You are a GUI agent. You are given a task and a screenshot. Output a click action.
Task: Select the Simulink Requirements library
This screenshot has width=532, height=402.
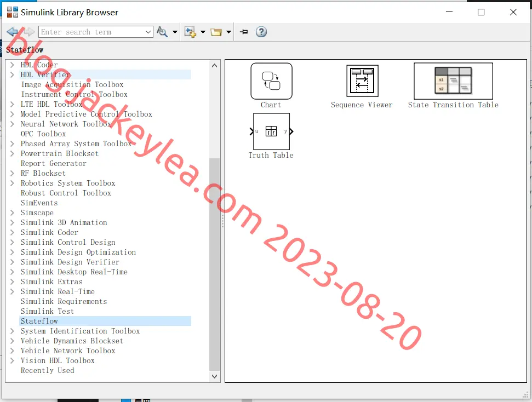(64, 301)
